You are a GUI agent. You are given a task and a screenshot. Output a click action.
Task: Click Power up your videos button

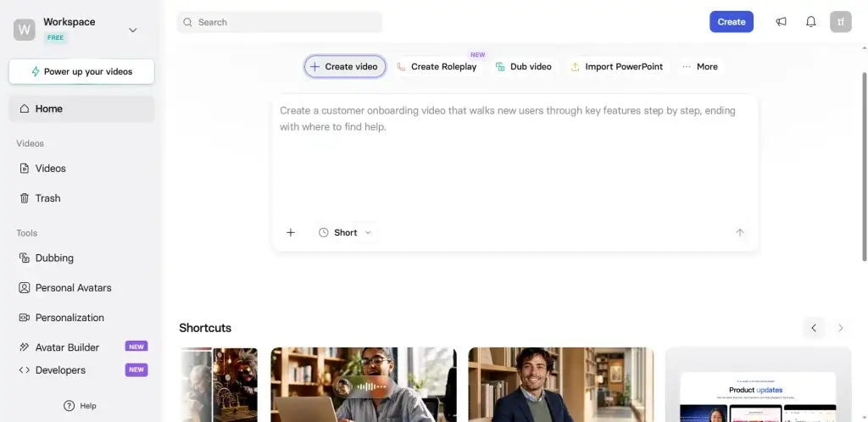pyautogui.click(x=81, y=71)
